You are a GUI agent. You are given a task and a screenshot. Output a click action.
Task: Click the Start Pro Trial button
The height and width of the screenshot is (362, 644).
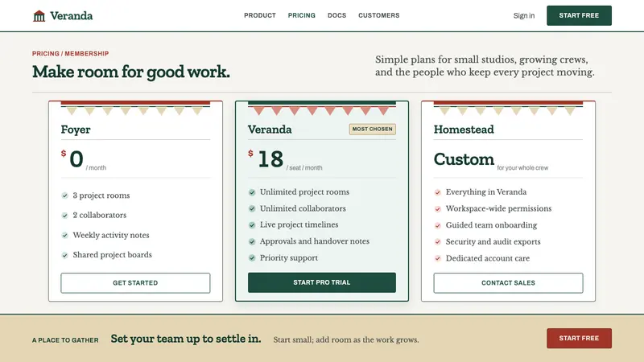click(x=321, y=282)
